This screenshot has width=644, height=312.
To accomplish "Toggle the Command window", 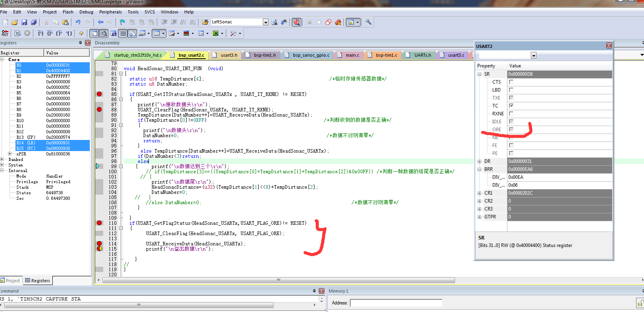I will [94, 33].
